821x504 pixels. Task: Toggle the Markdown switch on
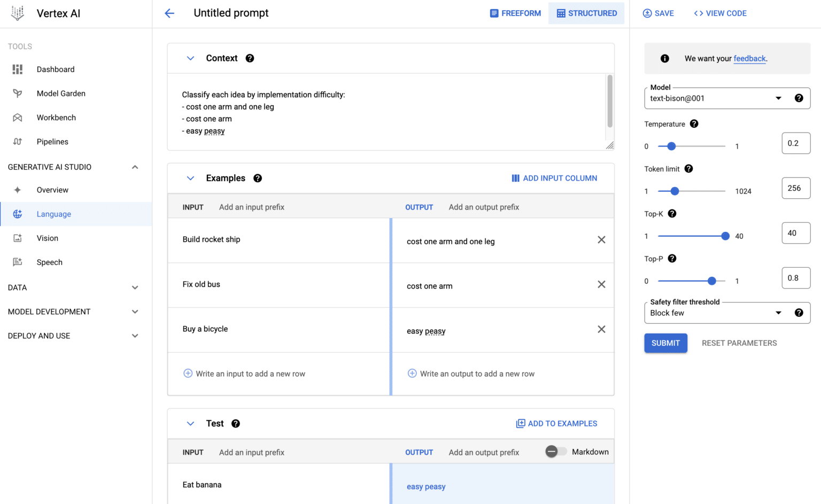tap(555, 452)
